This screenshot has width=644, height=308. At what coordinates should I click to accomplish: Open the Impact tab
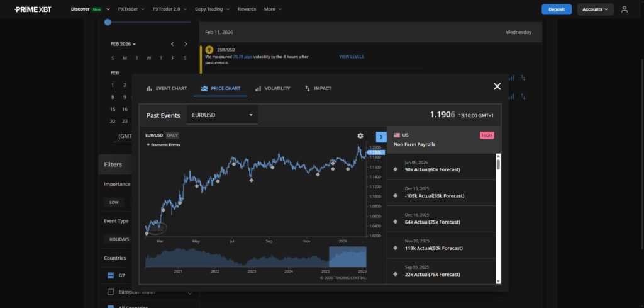[318, 88]
